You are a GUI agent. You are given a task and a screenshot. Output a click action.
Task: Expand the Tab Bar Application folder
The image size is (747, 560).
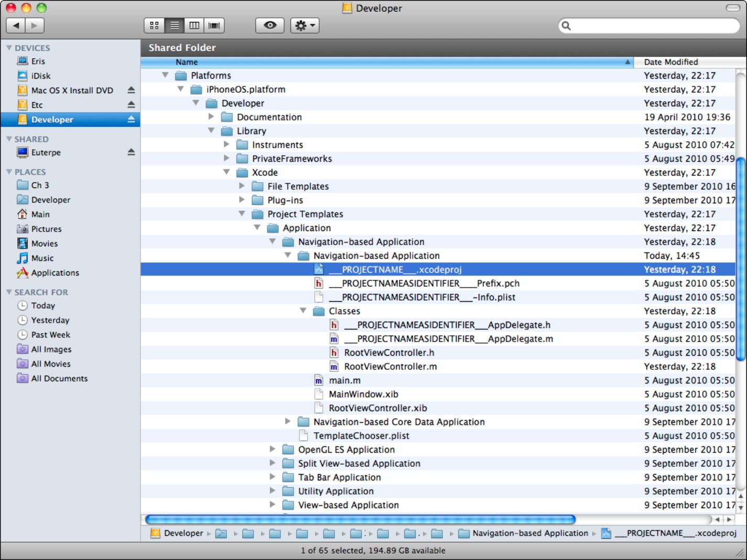tap(273, 477)
